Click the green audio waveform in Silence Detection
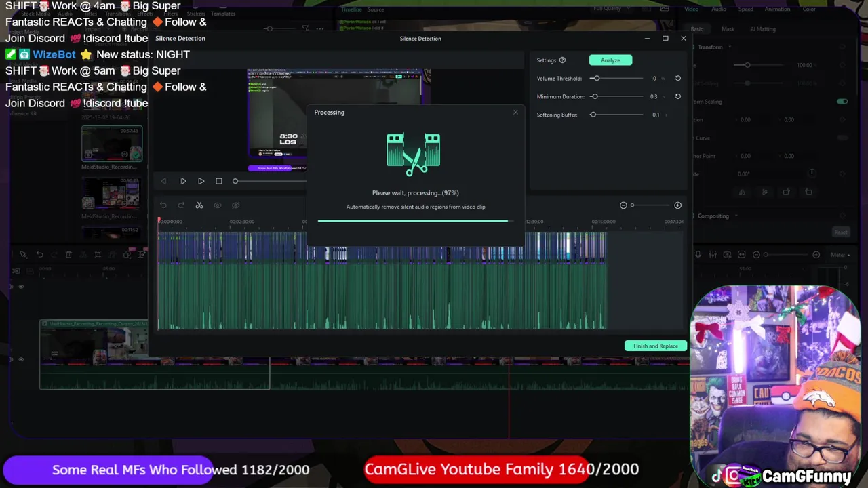The height and width of the screenshot is (488, 868). (382, 296)
